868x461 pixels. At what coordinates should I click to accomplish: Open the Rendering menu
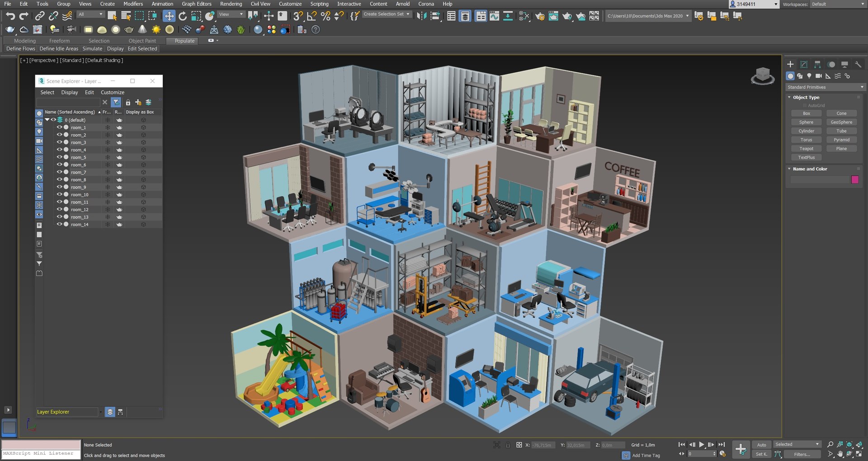coord(231,4)
